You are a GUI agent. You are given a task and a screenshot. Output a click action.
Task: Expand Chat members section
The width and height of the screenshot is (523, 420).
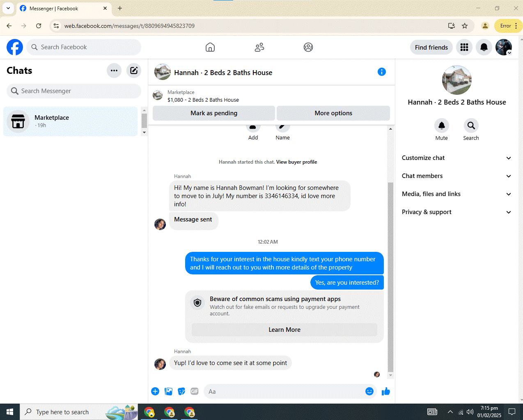coord(457,176)
